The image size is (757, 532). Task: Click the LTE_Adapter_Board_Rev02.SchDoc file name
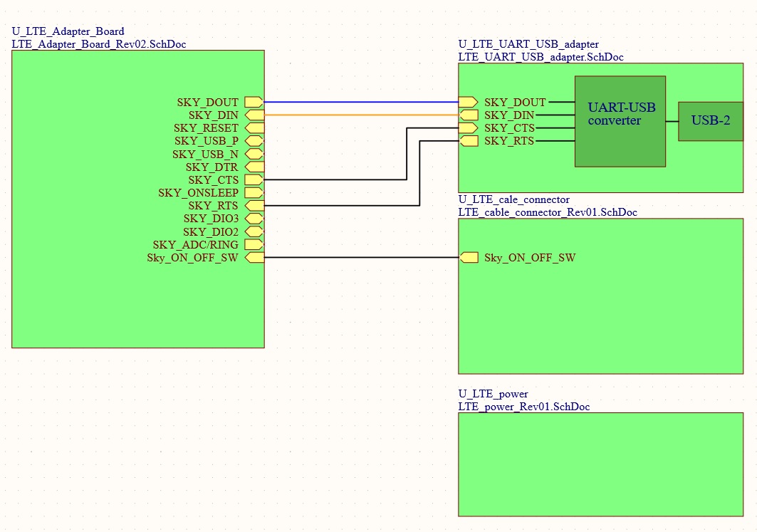[99, 44]
